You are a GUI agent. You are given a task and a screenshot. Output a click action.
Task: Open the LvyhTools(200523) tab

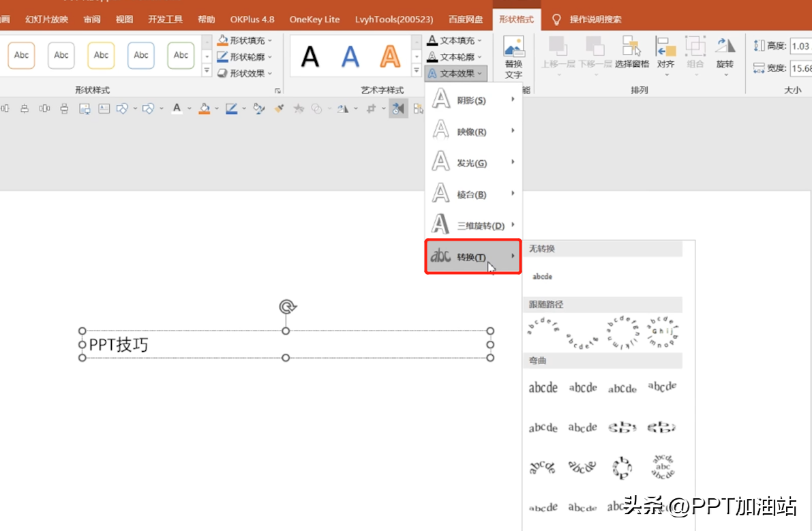click(394, 19)
